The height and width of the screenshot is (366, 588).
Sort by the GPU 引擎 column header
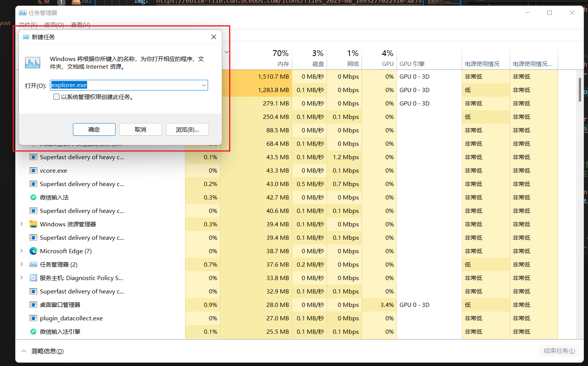coord(429,59)
